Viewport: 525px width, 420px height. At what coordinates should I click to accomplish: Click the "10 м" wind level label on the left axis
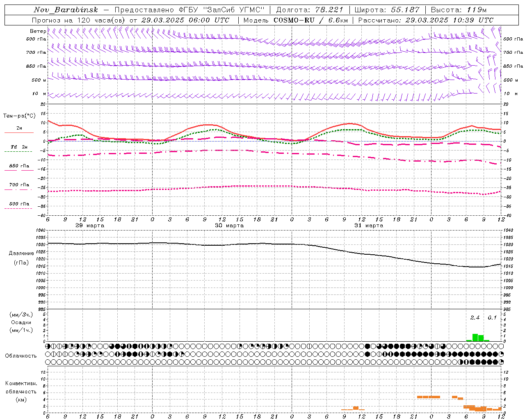click(39, 94)
